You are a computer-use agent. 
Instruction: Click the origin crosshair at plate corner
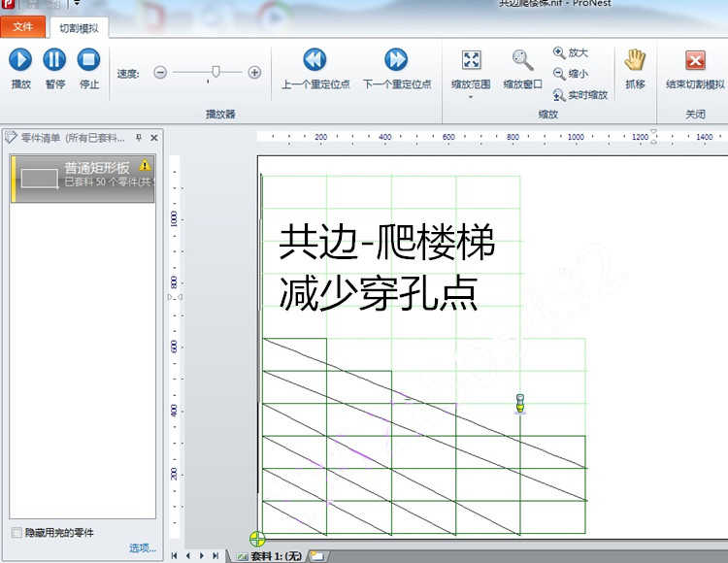[257, 539]
